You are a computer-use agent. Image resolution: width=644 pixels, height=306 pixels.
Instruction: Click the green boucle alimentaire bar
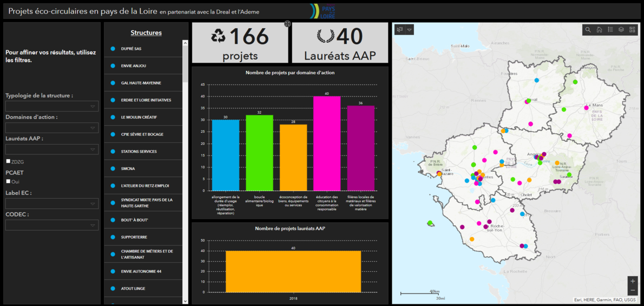coord(260,153)
